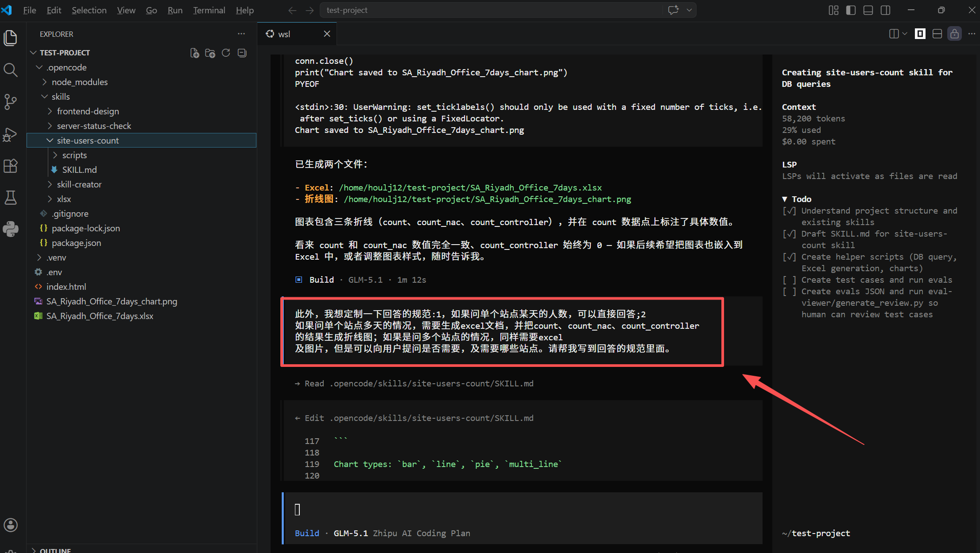Open the split editor dropdown arrow

click(x=905, y=34)
